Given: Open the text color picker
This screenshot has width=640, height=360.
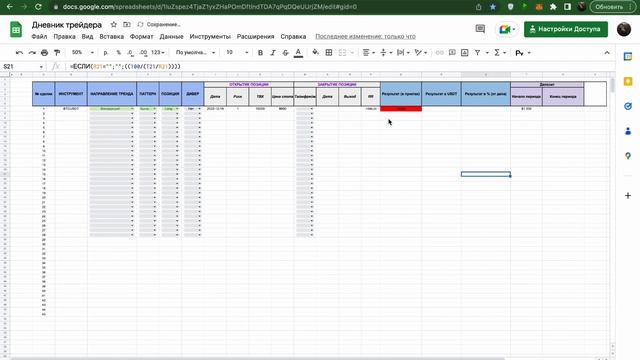Looking at the screenshot, I should click(298, 53).
